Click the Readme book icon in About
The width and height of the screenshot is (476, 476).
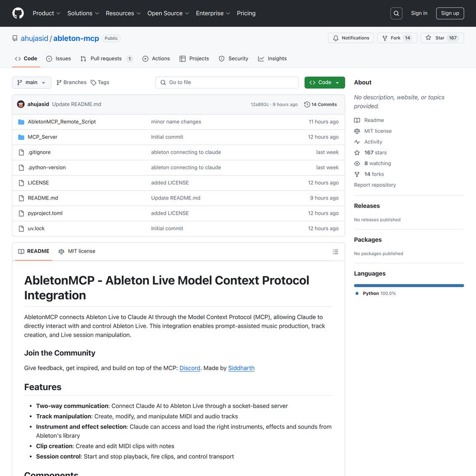[x=357, y=120]
